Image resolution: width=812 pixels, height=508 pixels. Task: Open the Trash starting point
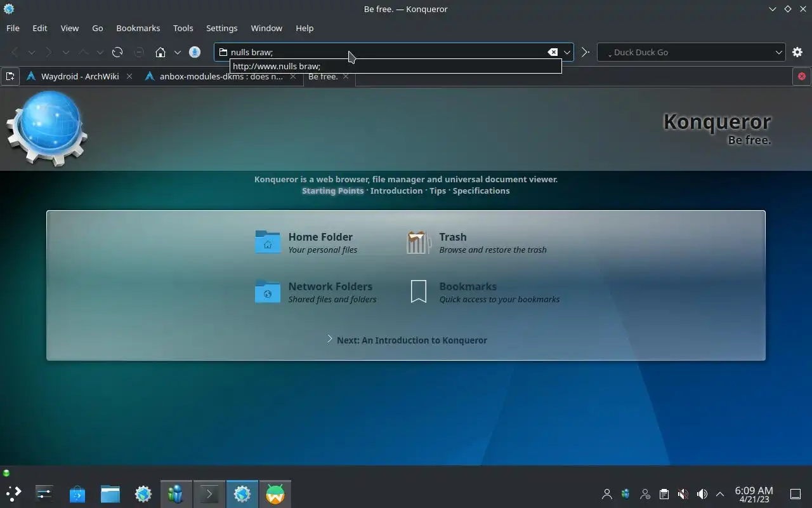pos(476,242)
